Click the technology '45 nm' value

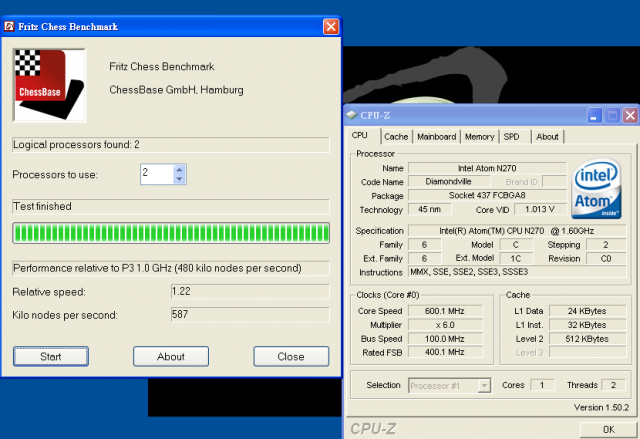[430, 209]
